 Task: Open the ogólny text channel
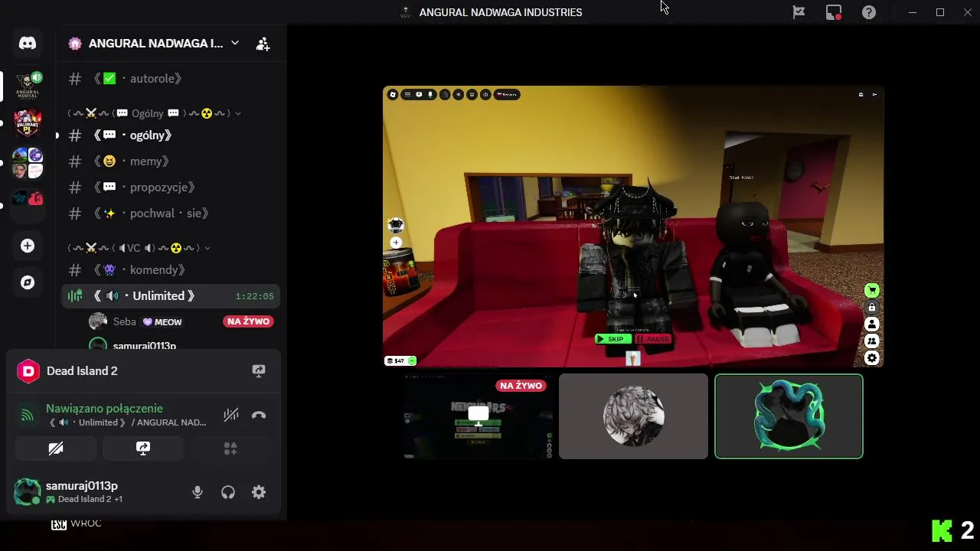(170, 135)
